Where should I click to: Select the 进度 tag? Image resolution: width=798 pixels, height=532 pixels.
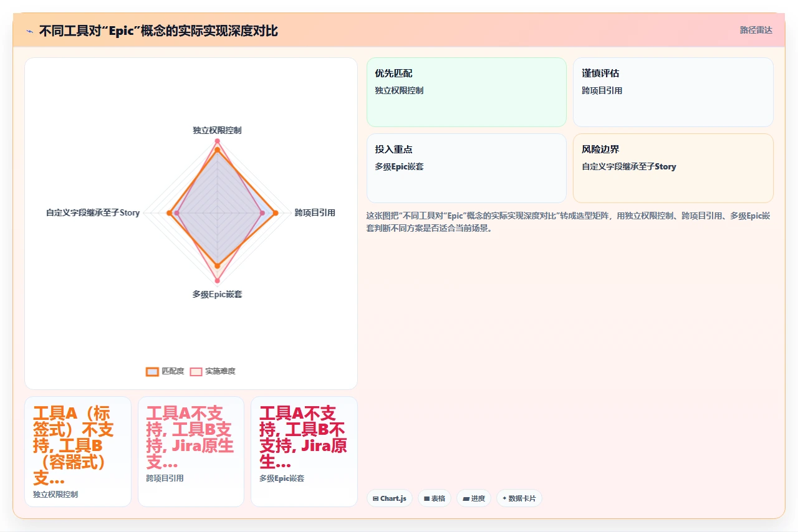474,498
